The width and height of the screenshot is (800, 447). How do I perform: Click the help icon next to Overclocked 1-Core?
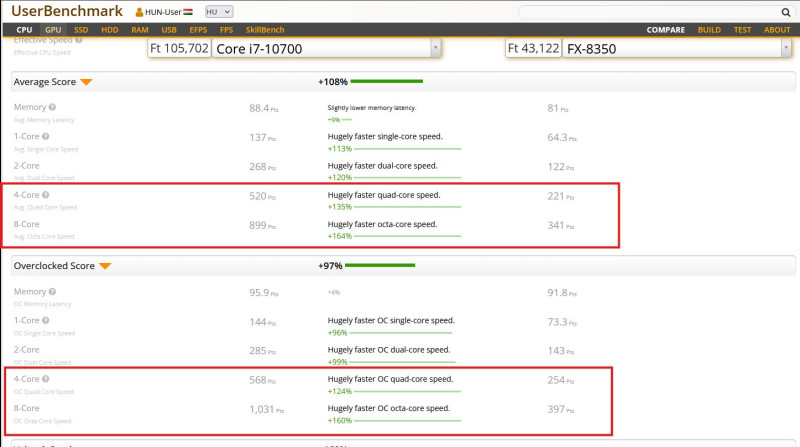[x=45, y=320]
